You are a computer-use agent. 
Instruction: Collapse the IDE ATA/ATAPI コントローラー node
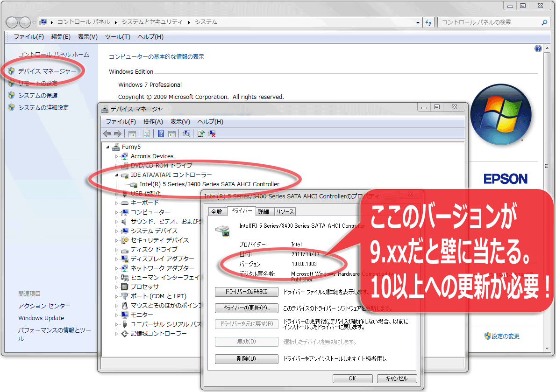coord(116,175)
